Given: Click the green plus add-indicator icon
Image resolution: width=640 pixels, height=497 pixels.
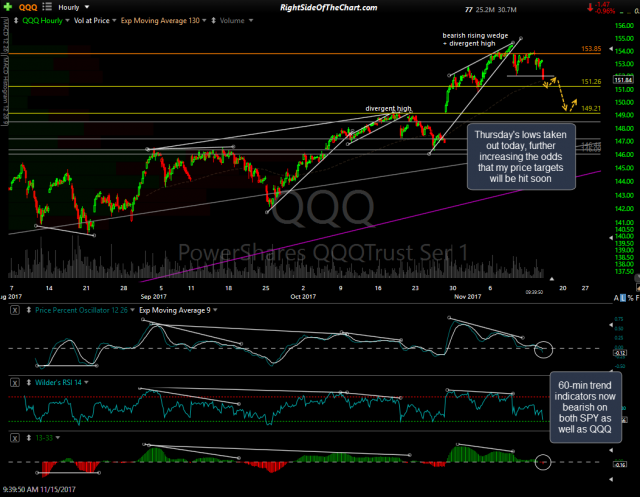Looking at the screenshot, I should tap(8, 7).
